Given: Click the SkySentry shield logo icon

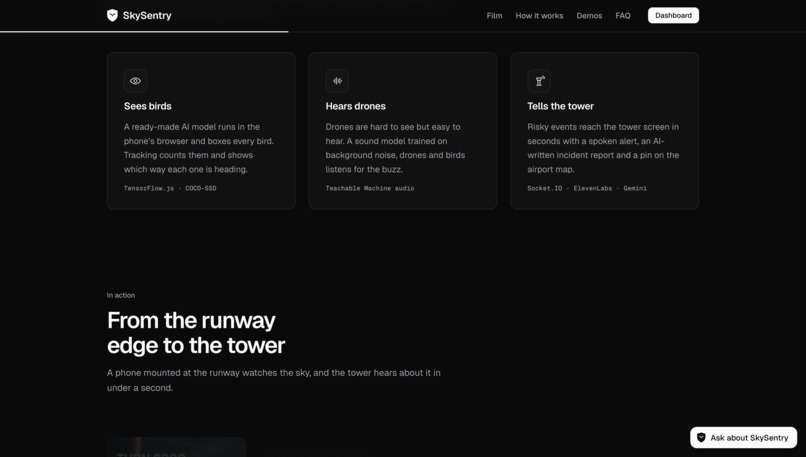Looking at the screenshot, I should (x=112, y=15).
